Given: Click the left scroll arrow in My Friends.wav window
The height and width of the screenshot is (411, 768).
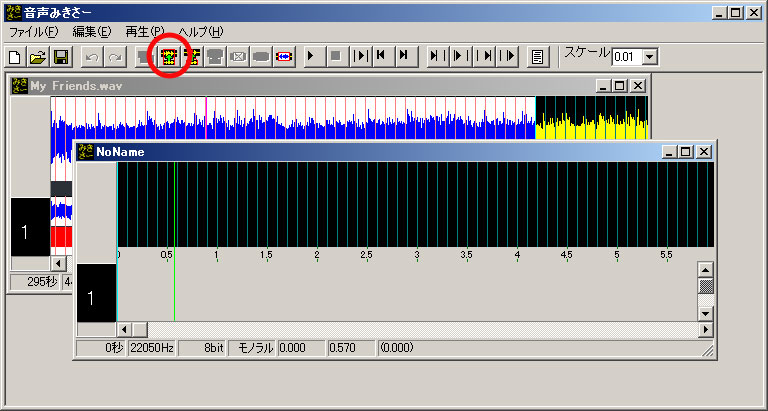Looking at the screenshot, I should tap(58, 264).
